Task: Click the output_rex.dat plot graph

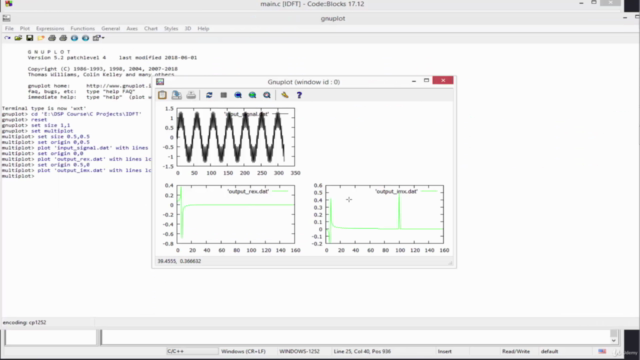Action: (236, 214)
